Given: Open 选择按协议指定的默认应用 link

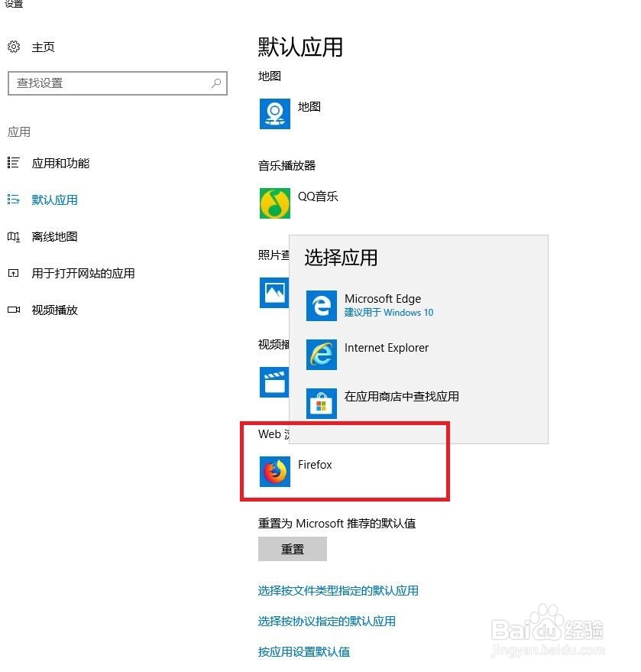Looking at the screenshot, I should pos(327,621).
